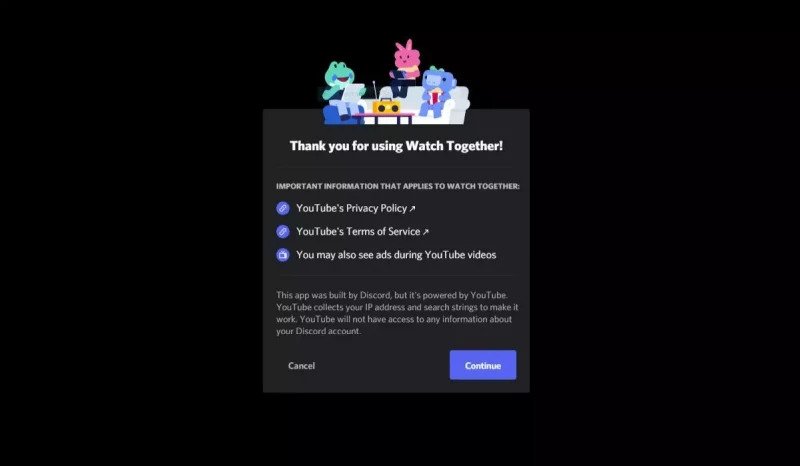800x466 pixels.
Task: Click the tablet held by the frog
Action: pos(353,93)
